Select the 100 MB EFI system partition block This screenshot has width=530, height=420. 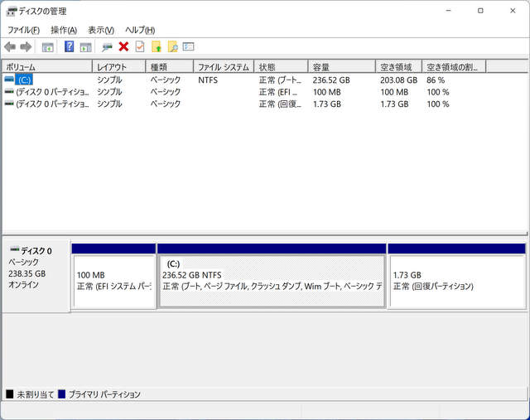(x=114, y=281)
